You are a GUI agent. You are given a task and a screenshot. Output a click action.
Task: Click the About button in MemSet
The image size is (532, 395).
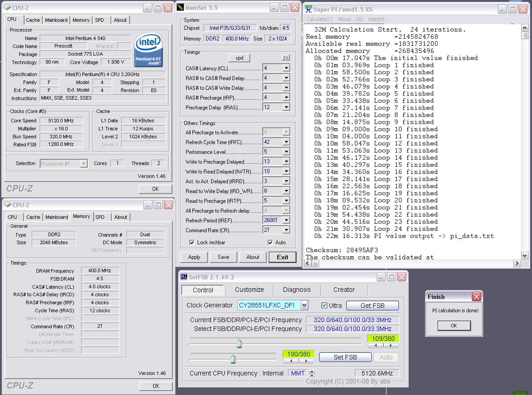pyautogui.click(x=253, y=257)
